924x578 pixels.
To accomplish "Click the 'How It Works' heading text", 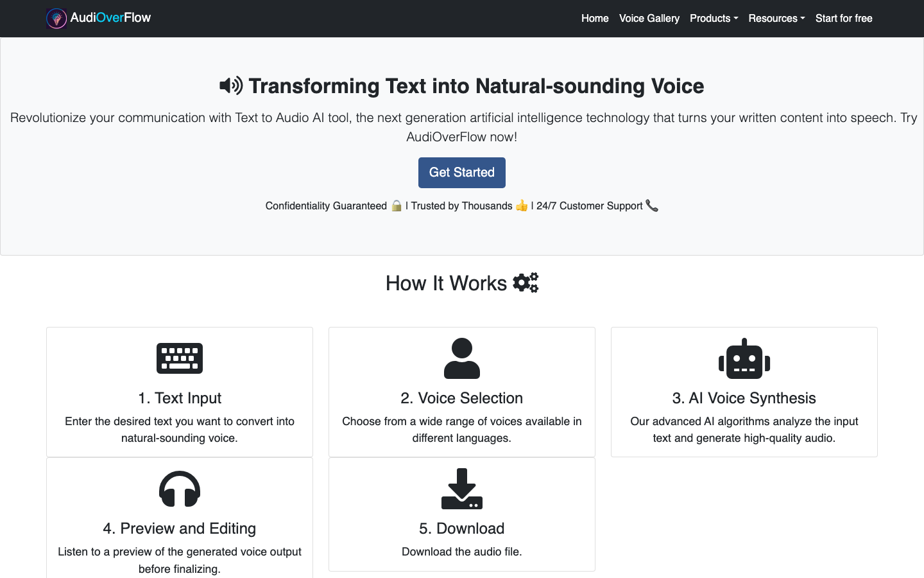I will (446, 283).
